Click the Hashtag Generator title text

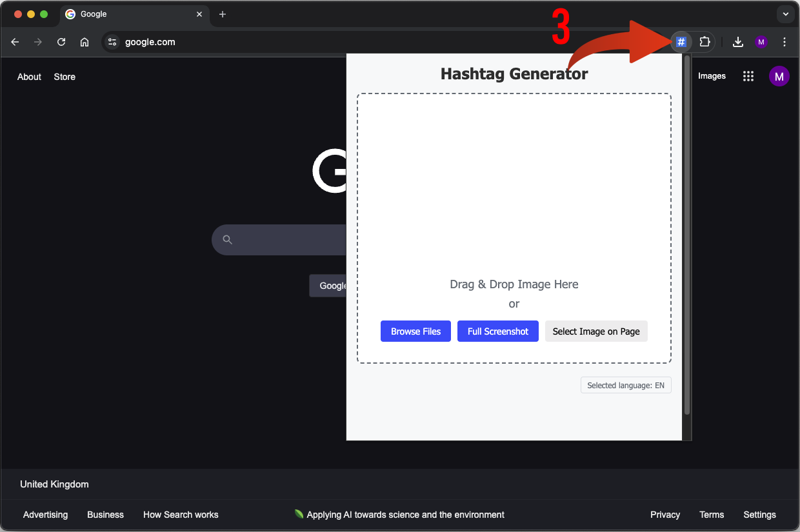click(x=514, y=74)
